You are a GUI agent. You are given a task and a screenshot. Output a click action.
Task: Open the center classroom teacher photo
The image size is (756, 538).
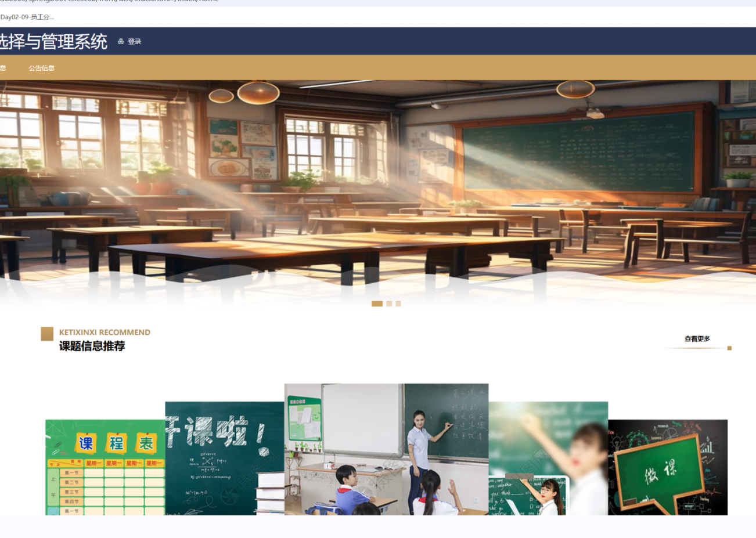386,449
